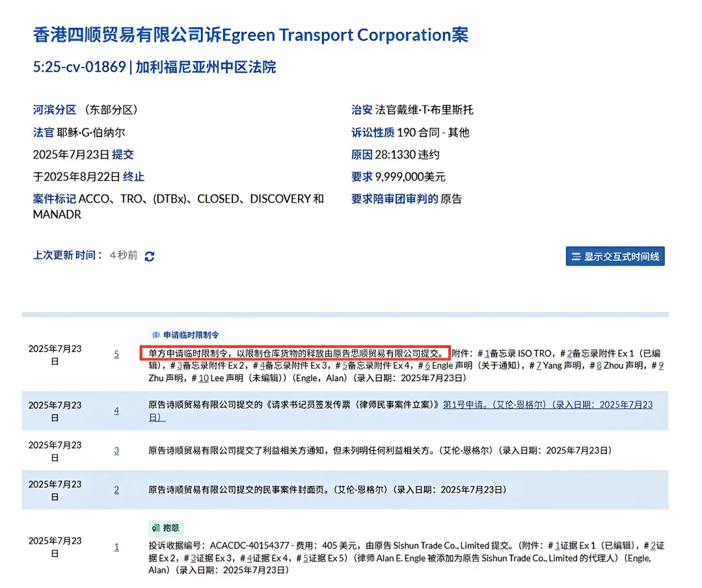Click the case title 香港四顺贸易有限公司诉Egreen heading

[250, 35]
